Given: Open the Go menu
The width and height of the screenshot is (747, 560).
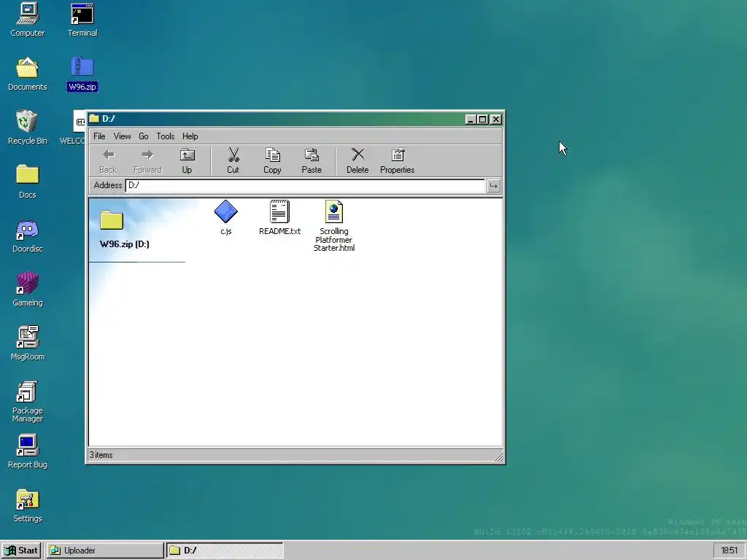Looking at the screenshot, I should (144, 136).
